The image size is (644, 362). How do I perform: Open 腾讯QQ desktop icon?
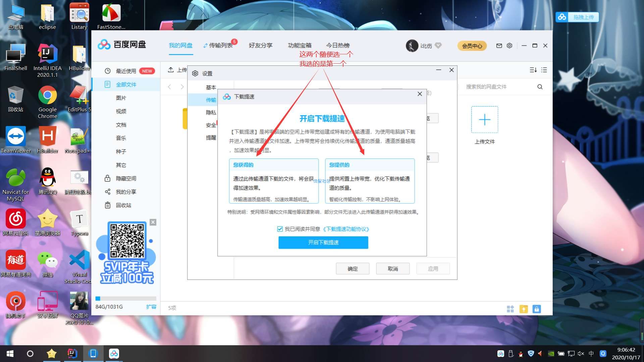pos(48,181)
